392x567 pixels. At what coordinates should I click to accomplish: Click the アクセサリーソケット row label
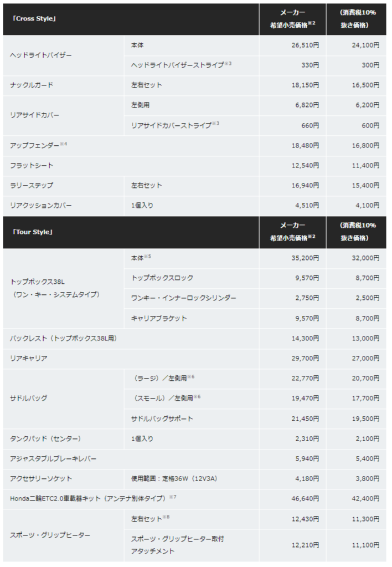(41, 478)
